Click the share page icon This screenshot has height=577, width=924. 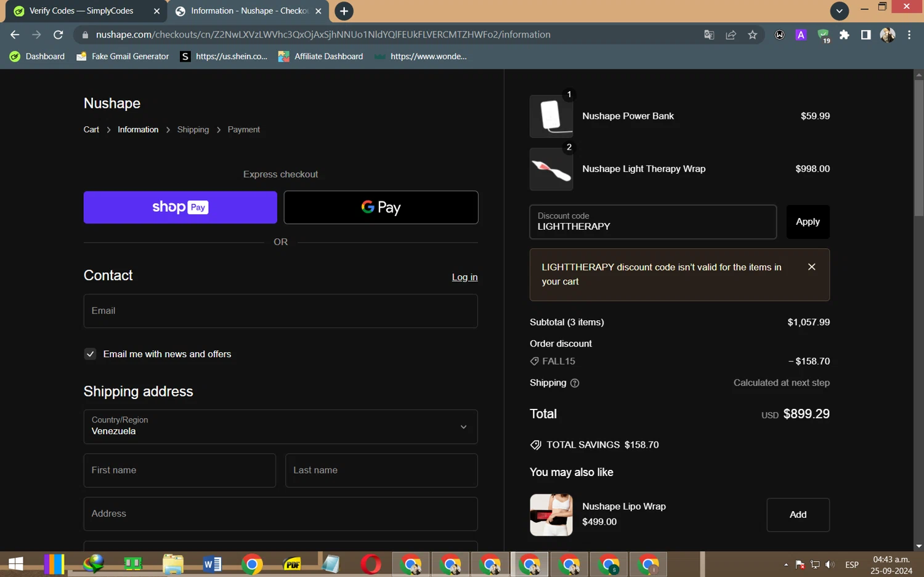pos(731,35)
